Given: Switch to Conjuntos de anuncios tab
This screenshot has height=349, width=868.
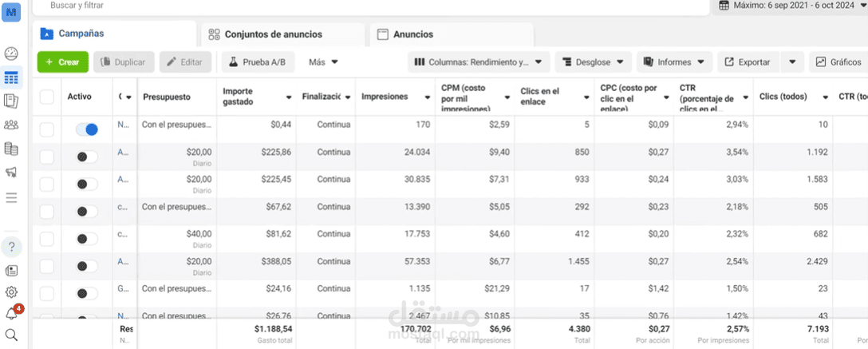Looking at the screenshot, I should [x=274, y=34].
